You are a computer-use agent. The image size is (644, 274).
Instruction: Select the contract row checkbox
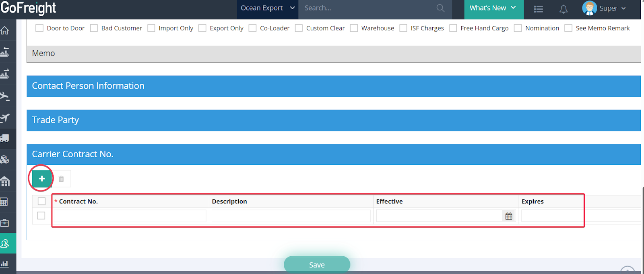coord(41,216)
